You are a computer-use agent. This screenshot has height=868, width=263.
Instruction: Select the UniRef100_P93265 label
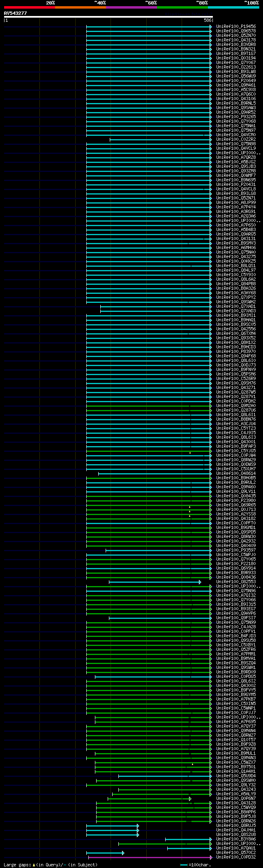[x=236, y=117]
